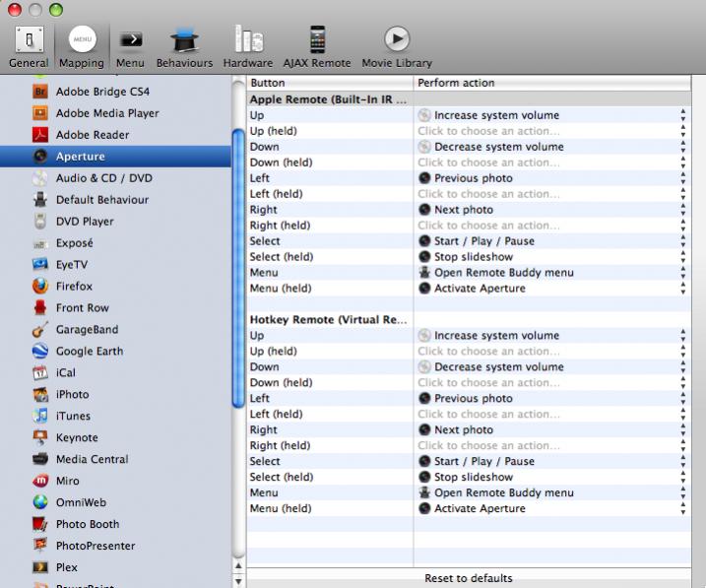Select the Audio & CD / DVD disc icon

(40, 178)
